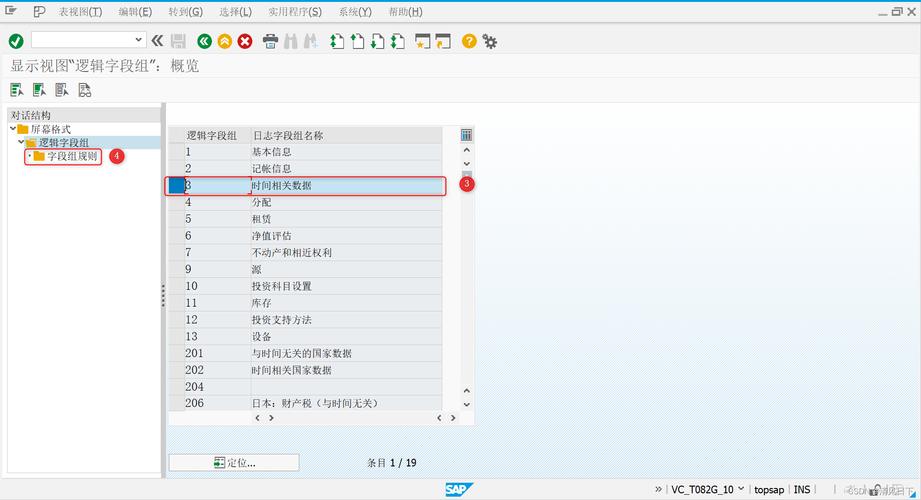Click the topsap status bar entry
The image size is (921, 500).
769,489
